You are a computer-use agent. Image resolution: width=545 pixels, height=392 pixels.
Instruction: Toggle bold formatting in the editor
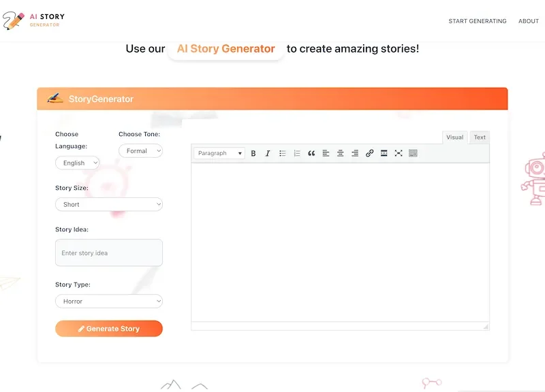pyautogui.click(x=253, y=153)
